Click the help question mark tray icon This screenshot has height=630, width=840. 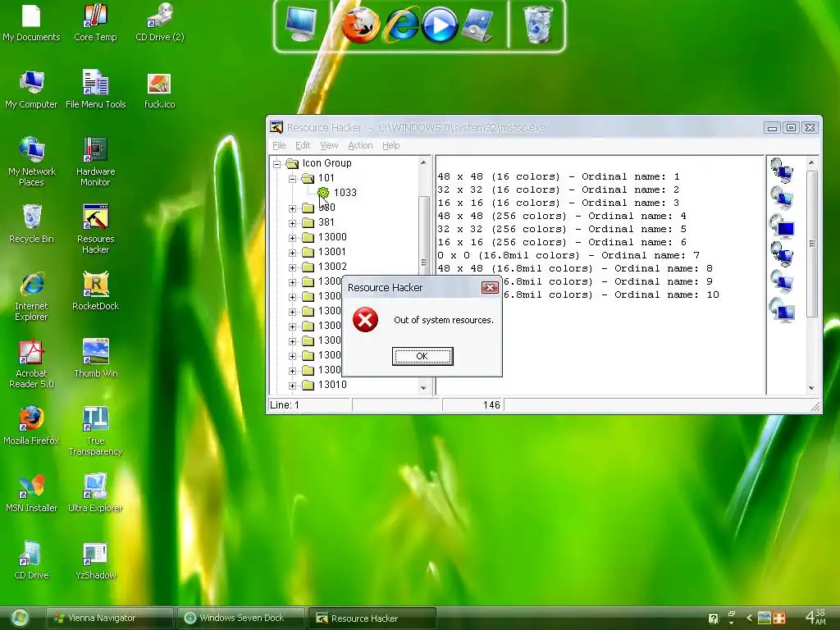point(713,619)
